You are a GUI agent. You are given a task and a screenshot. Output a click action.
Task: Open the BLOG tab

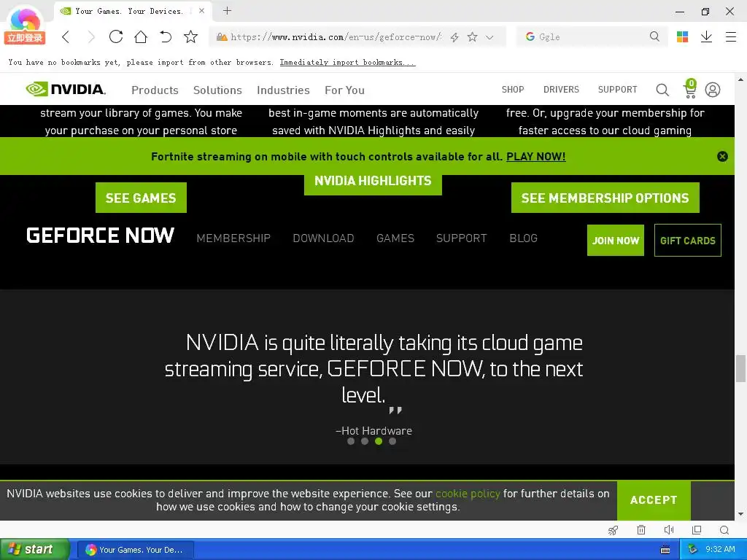pyautogui.click(x=524, y=238)
